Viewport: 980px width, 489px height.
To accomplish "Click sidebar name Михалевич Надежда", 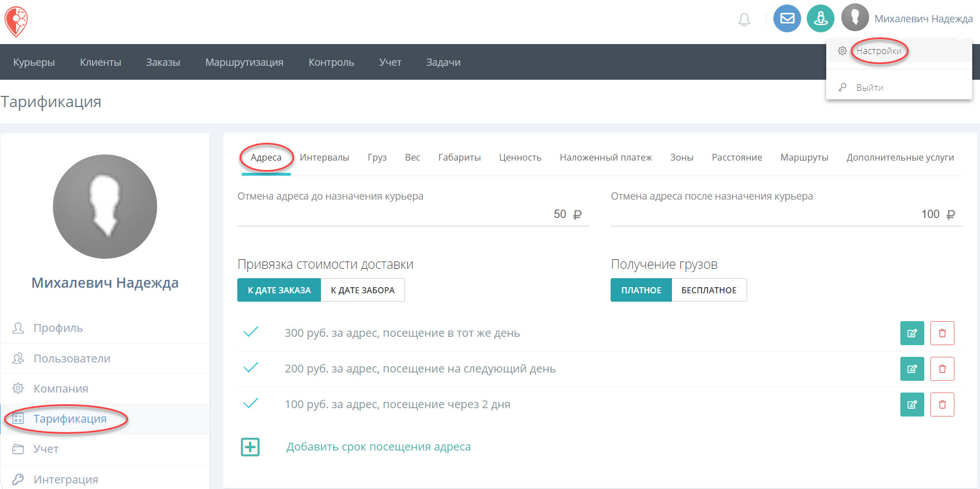I will pos(105,283).
